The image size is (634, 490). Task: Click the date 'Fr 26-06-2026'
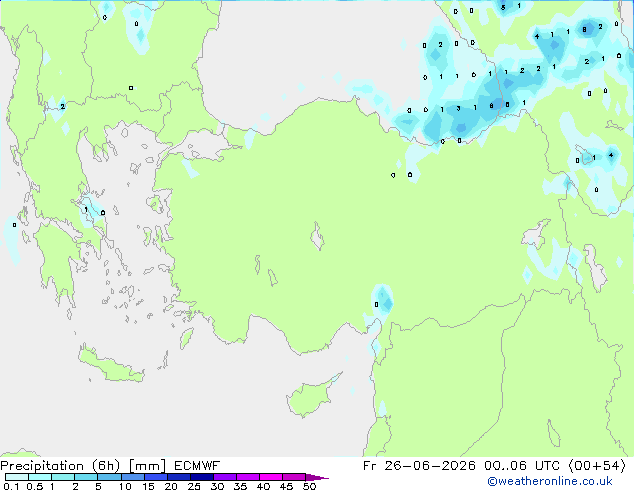click(419, 466)
